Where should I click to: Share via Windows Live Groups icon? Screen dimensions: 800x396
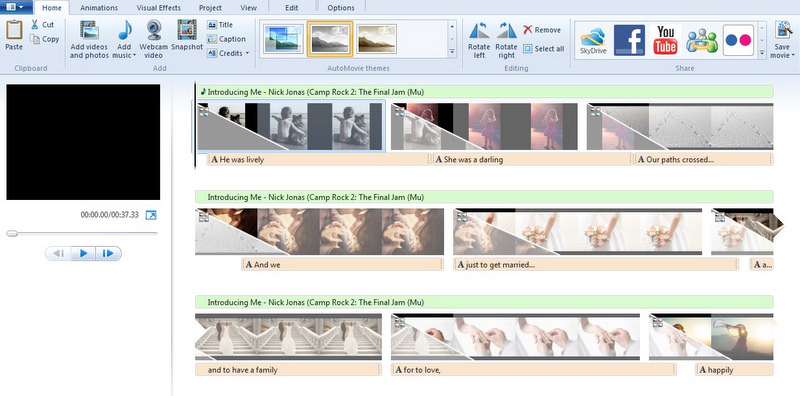tap(702, 40)
